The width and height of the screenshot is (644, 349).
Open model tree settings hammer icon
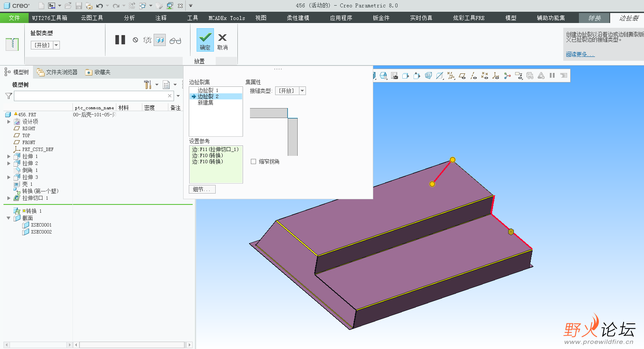click(x=148, y=84)
